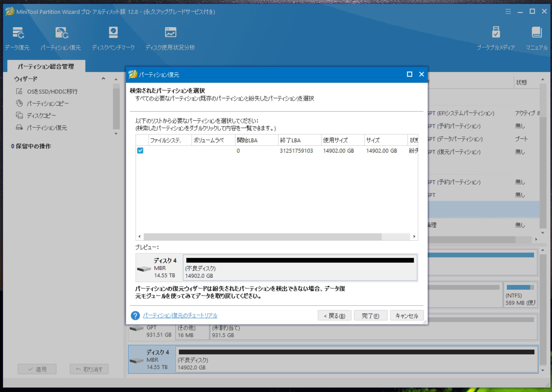Screen dimensions: 552x392
Task: Click the キャンセル button
Action: coord(407,316)
